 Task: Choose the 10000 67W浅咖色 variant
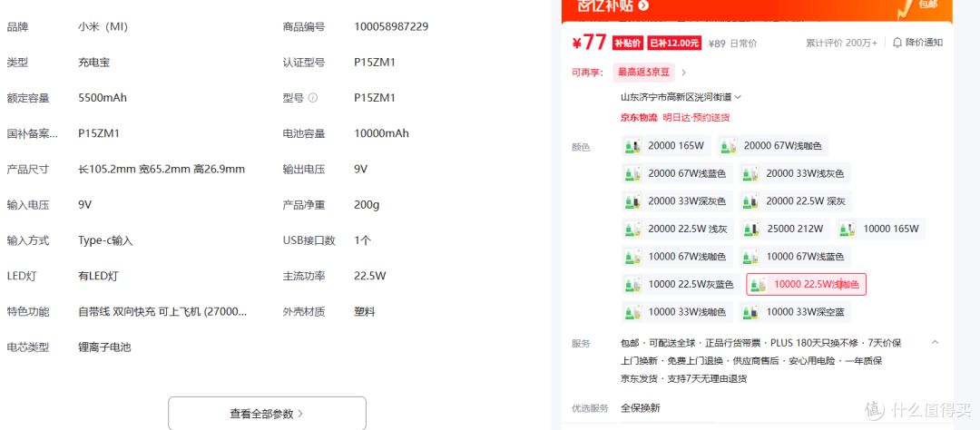pyautogui.click(x=678, y=257)
